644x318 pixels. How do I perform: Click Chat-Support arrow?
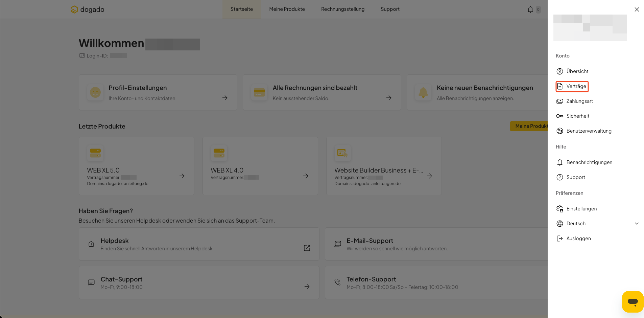coord(307,287)
